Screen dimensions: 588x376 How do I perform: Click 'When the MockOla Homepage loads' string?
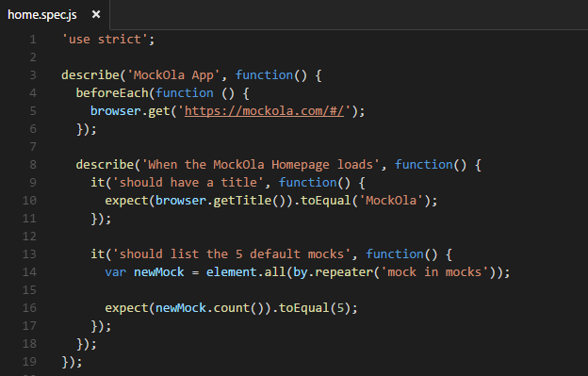coord(261,165)
